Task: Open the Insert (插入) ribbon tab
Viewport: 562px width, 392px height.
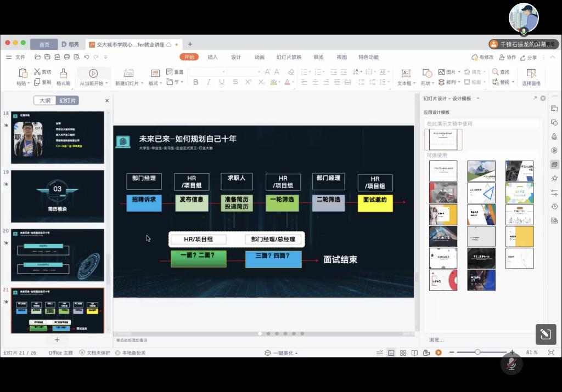Action: 212,57
